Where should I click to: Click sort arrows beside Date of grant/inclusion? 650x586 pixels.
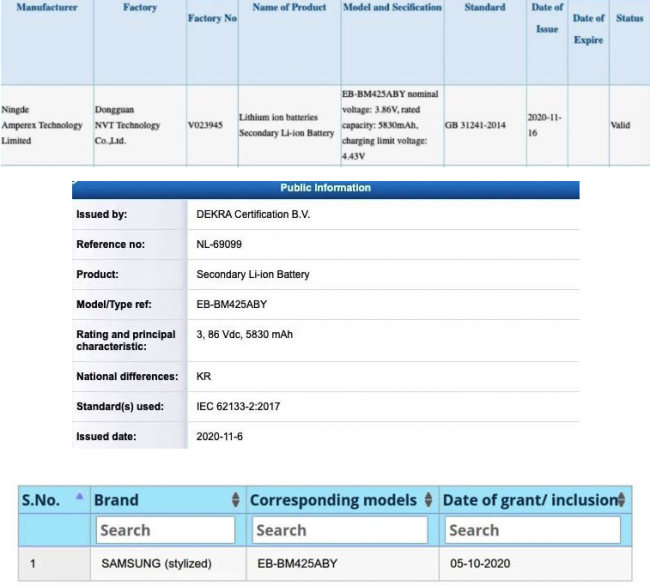pyautogui.click(x=622, y=500)
